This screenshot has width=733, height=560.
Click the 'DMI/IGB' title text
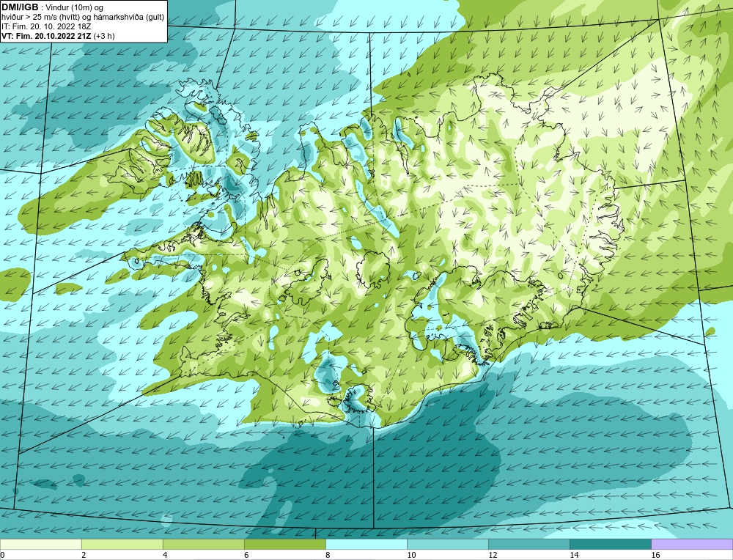tap(20, 7)
